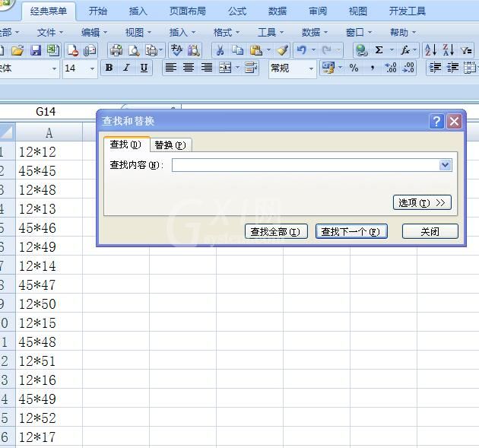Click the dialog help question mark

(x=436, y=122)
